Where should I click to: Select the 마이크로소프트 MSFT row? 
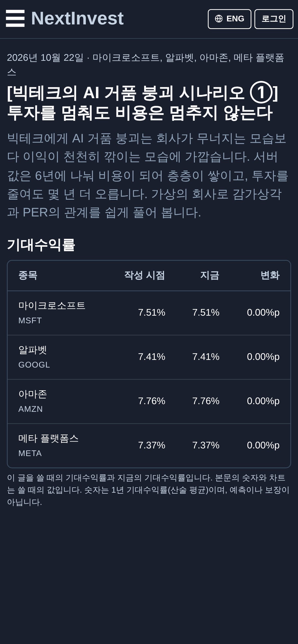pyautogui.click(x=149, y=313)
